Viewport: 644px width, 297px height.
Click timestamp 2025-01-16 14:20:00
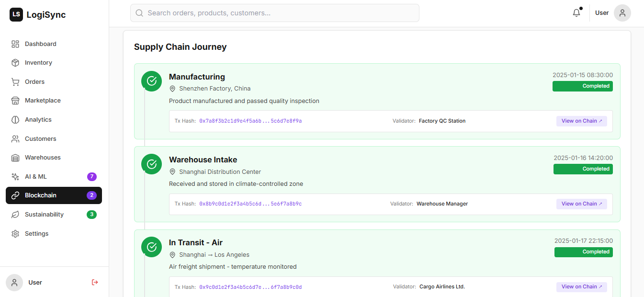point(583,158)
